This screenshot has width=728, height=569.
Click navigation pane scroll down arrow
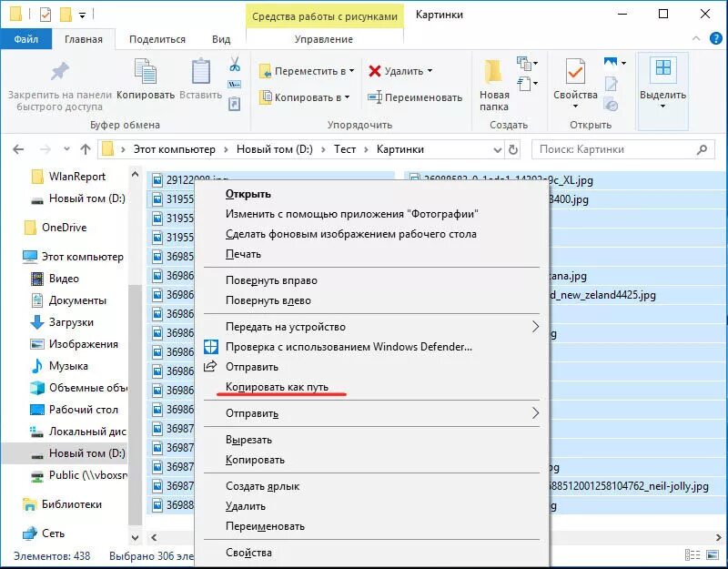click(x=135, y=537)
